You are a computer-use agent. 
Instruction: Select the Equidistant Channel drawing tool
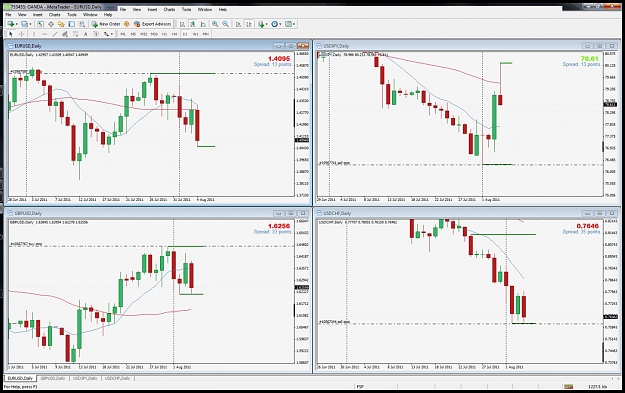[x=65, y=34]
